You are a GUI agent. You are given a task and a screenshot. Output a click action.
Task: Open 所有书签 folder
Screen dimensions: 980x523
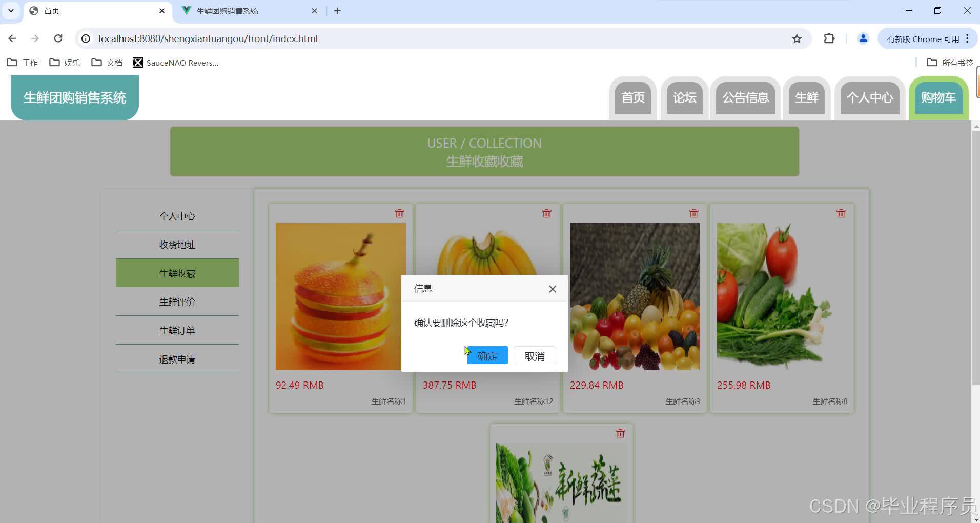coord(950,63)
